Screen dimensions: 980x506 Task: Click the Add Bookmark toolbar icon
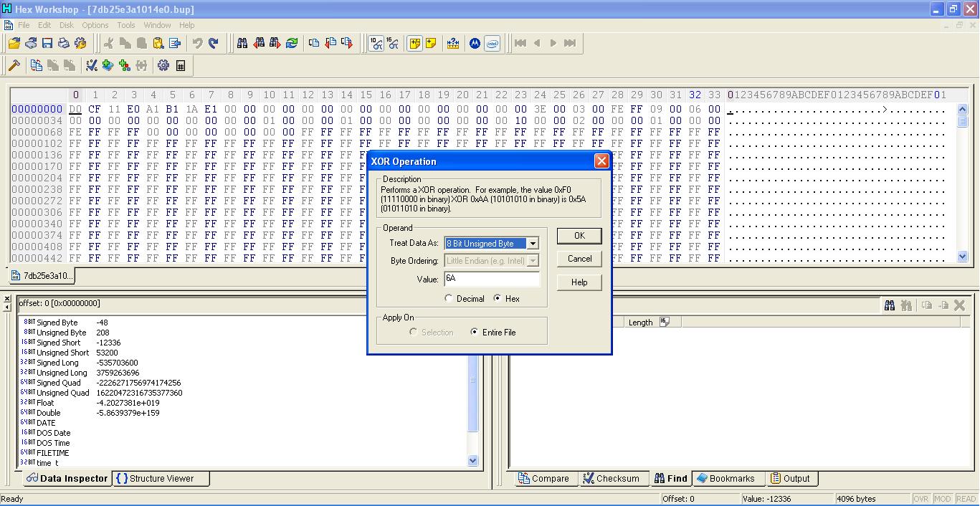[x=108, y=65]
